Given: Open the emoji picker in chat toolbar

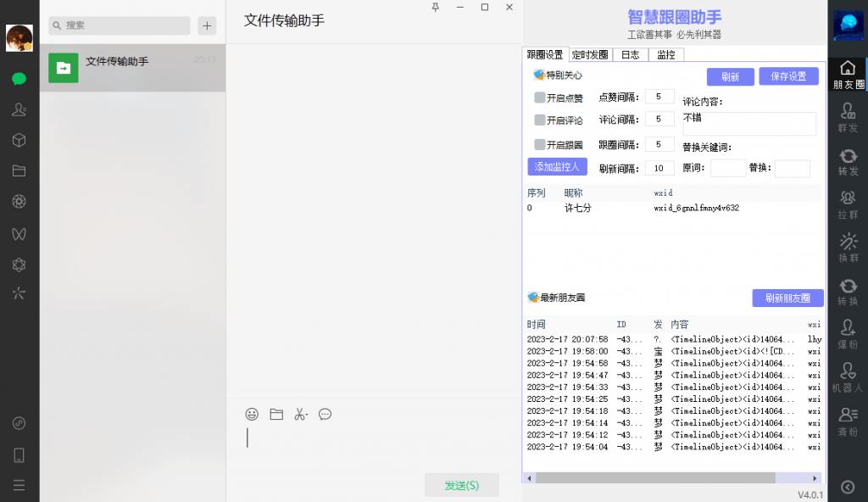Looking at the screenshot, I should click(252, 415).
